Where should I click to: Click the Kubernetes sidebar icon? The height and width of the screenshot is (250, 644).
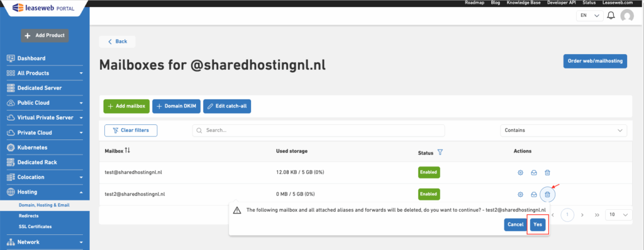(11, 148)
